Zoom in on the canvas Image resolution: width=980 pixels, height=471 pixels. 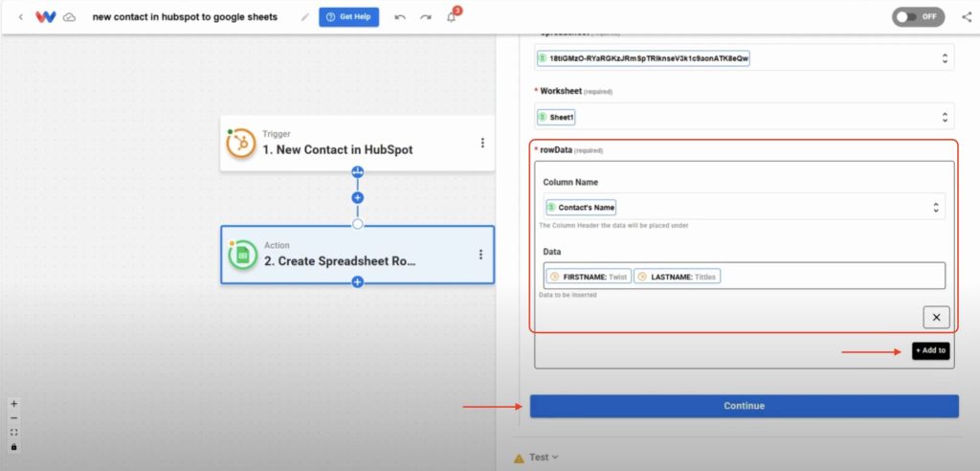point(13,404)
